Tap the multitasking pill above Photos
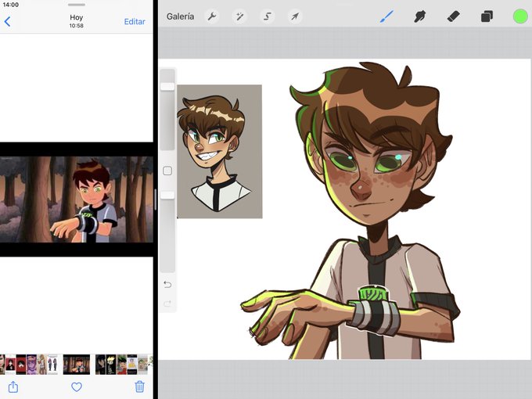This screenshot has width=532, height=399. pyautogui.click(x=77, y=5)
